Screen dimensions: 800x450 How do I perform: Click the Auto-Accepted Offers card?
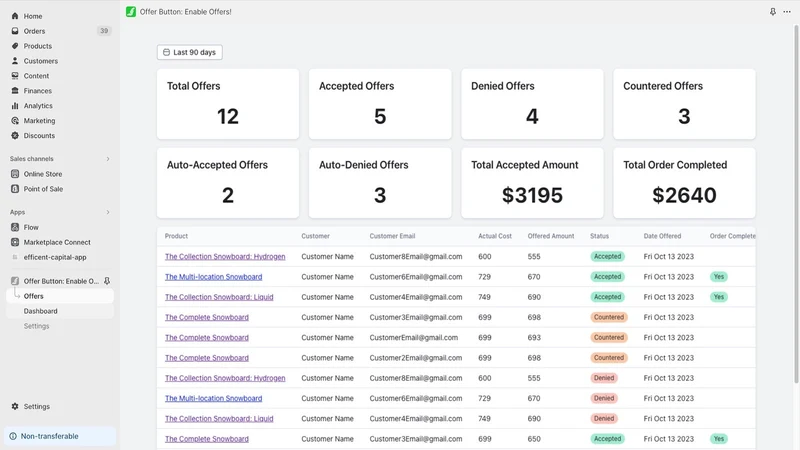click(x=228, y=183)
